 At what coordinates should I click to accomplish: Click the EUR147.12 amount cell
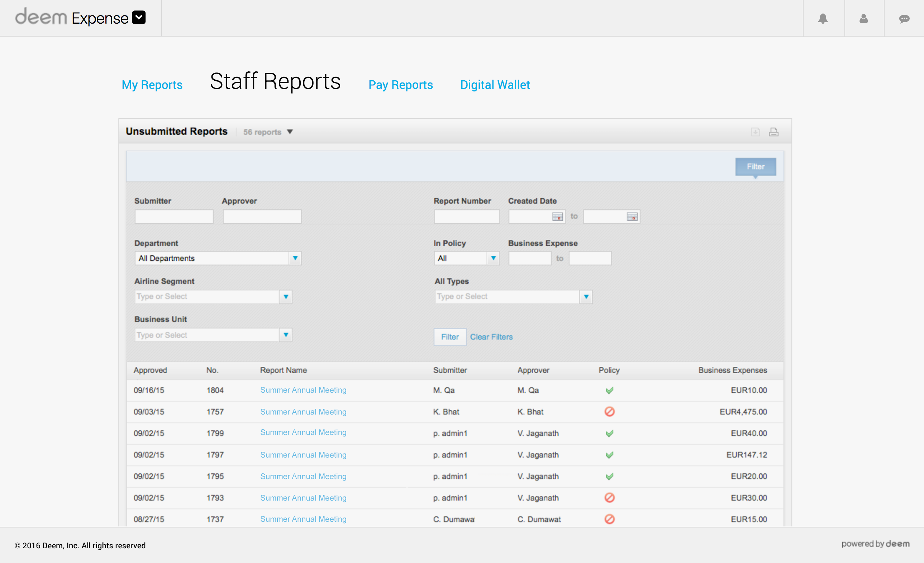coord(747,455)
